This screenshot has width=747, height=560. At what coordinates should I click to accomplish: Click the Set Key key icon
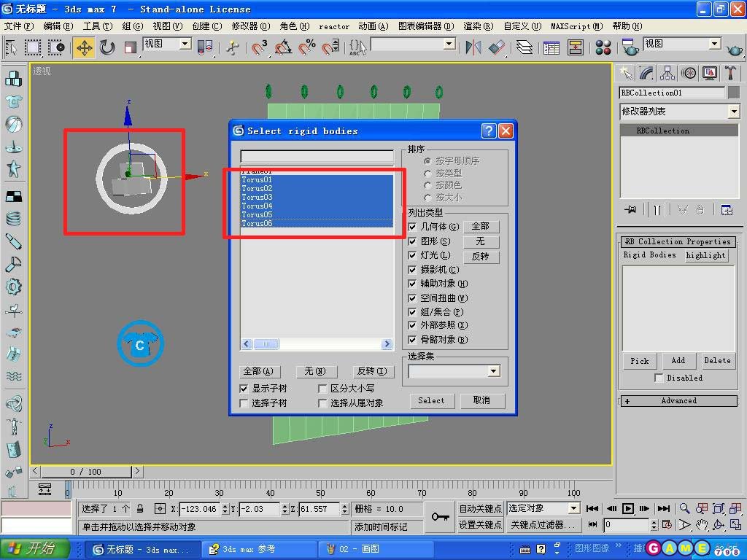tap(440, 516)
